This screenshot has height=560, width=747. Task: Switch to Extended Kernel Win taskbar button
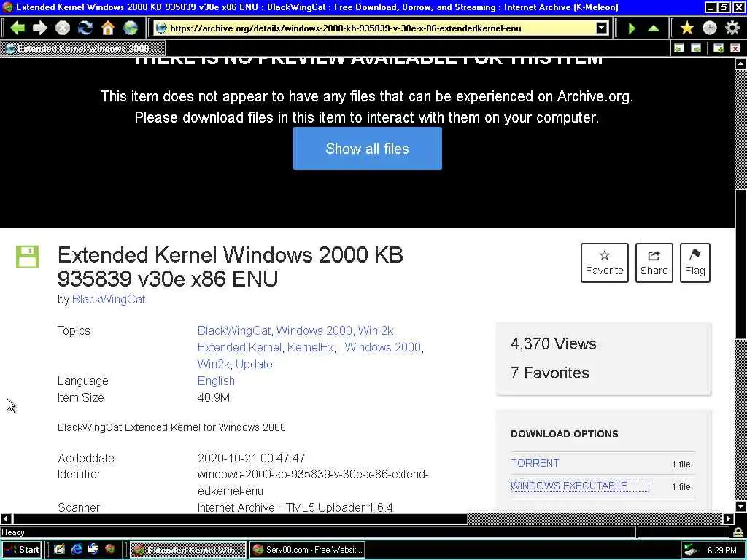coord(188,550)
